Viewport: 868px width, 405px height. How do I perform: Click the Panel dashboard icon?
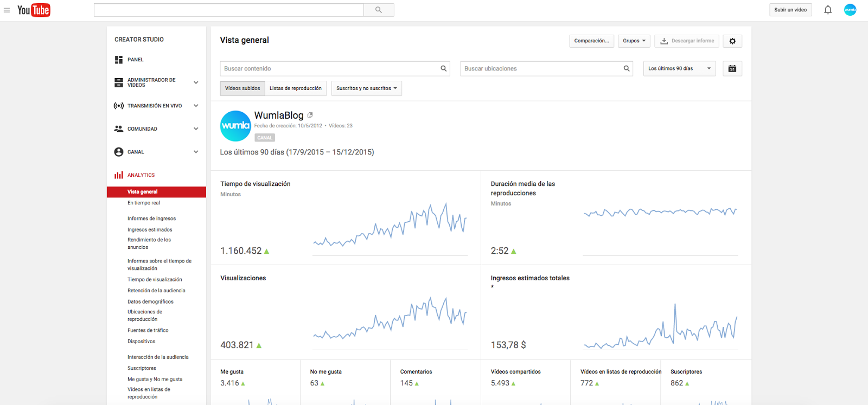tap(119, 60)
